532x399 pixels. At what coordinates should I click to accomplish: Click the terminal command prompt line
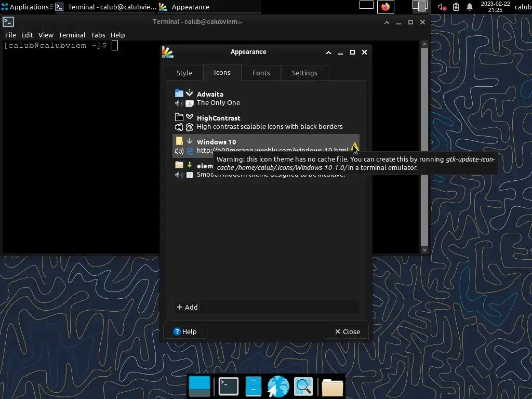pyautogui.click(x=61, y=46)
